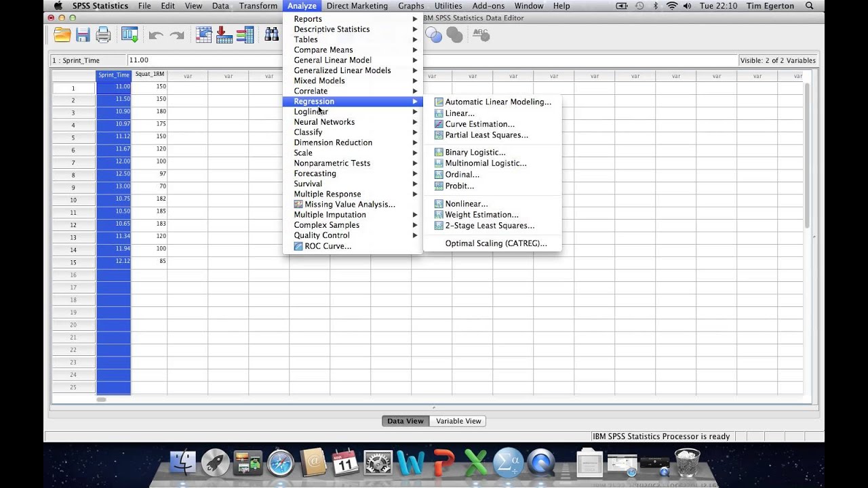Launch Microsoft Excel from Dock
Image resolution: width=868 pixels, height=488 pixels.
pos(476,463)
